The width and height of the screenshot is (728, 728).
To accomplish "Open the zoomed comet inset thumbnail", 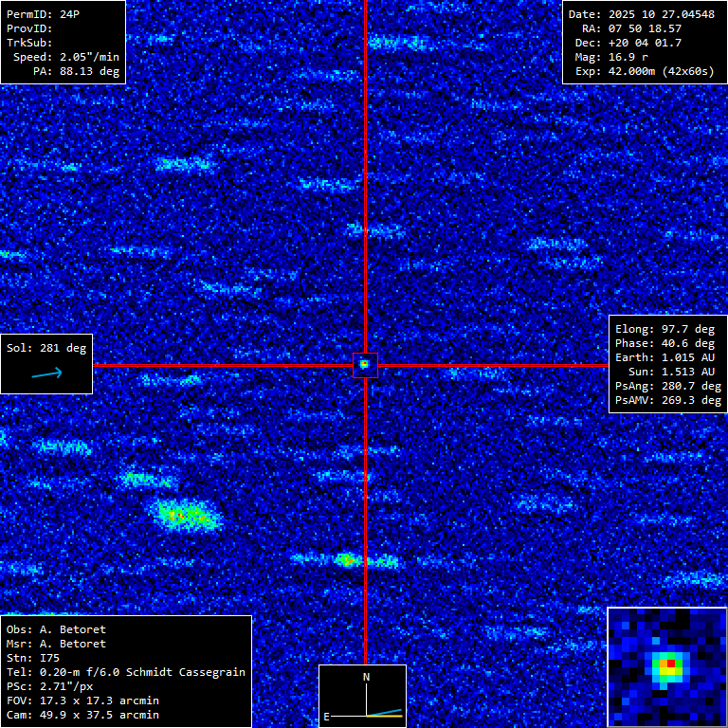I will click(666, 666).
